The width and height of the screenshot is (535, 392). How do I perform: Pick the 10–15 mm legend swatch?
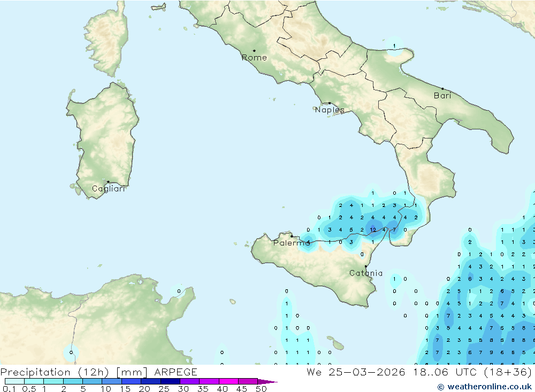[112, 381]
